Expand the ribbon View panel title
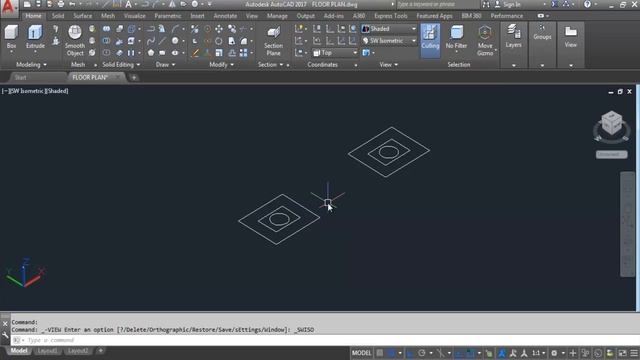The image size is (640, 360). click(389, 64)
